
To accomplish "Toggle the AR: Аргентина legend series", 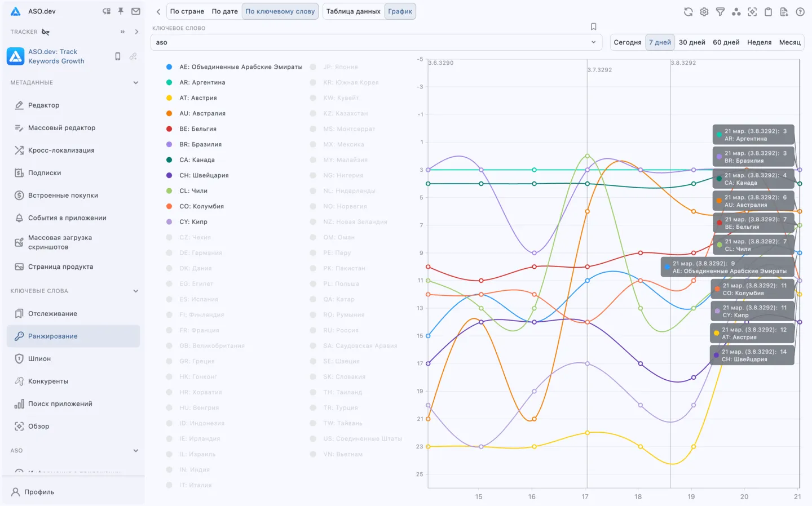I will (x=202, y=82).
